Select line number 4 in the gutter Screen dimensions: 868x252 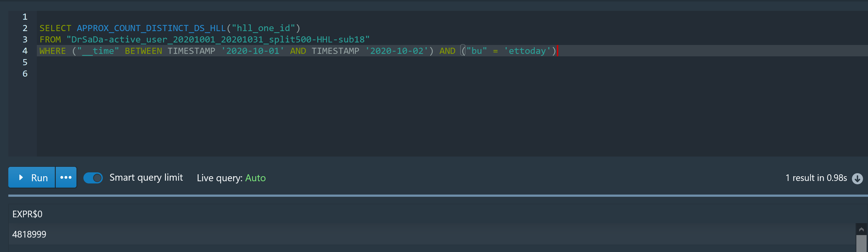[25, 51]
